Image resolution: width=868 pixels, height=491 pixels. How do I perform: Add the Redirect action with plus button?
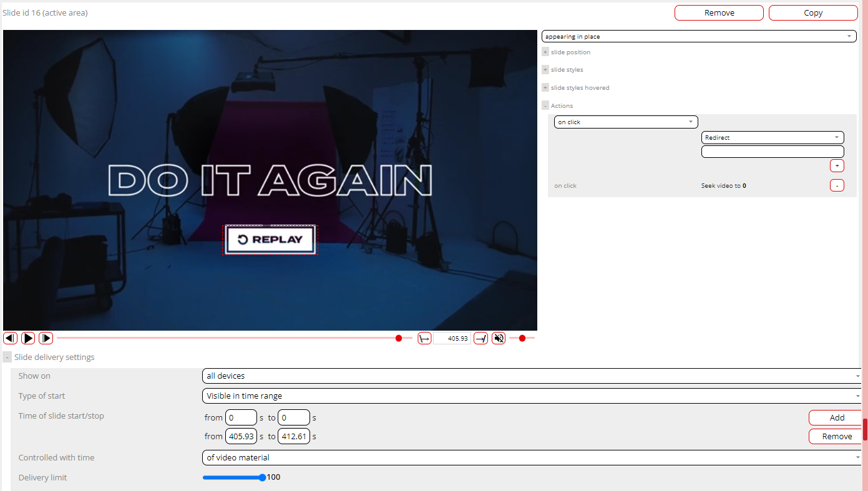pos(837,166)
